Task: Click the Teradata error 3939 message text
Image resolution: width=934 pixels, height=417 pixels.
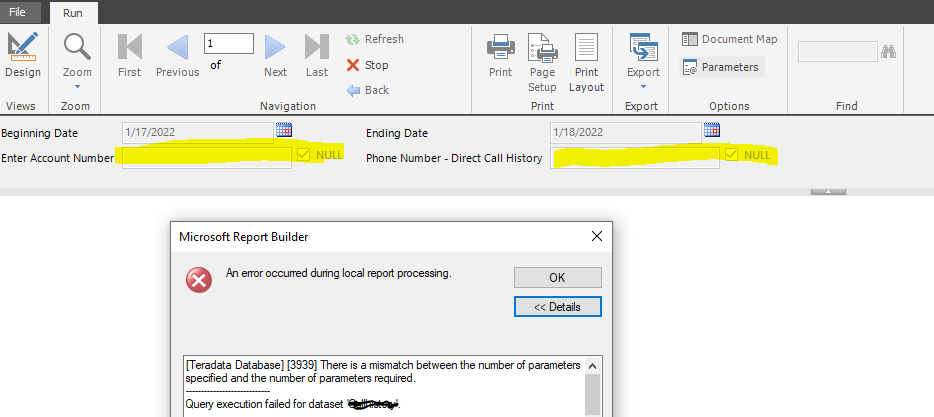Action: pos(383,372)
